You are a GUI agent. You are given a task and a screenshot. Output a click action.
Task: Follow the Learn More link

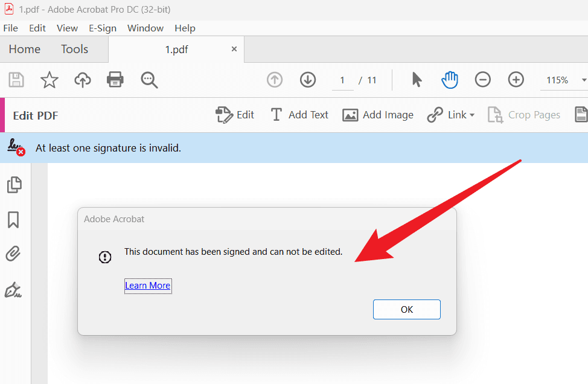click(148, 286)
